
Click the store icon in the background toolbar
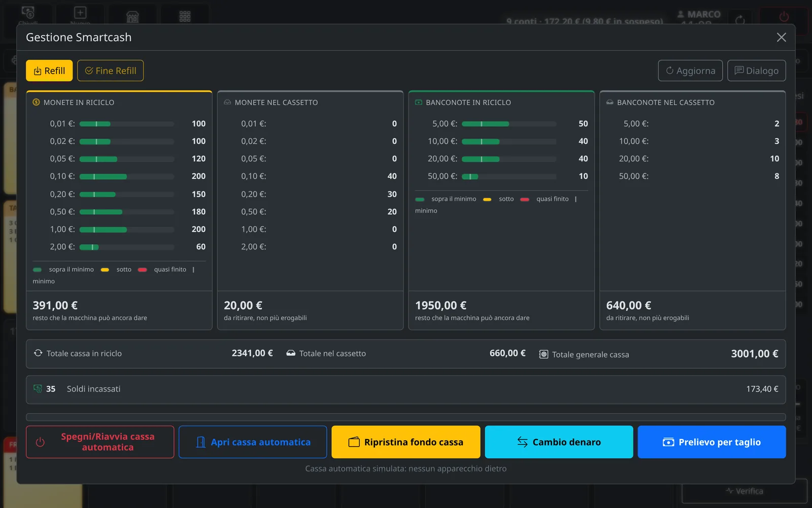tap(132, 17)
